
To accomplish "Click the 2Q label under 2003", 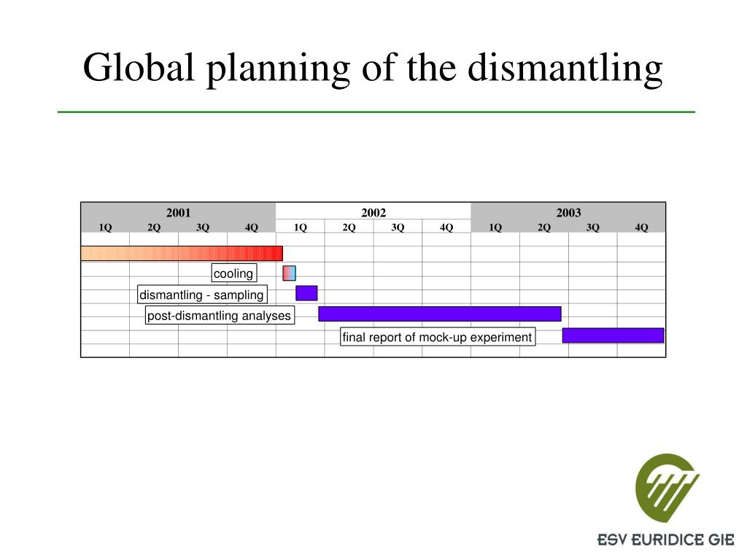I will (x=544, y=227).
